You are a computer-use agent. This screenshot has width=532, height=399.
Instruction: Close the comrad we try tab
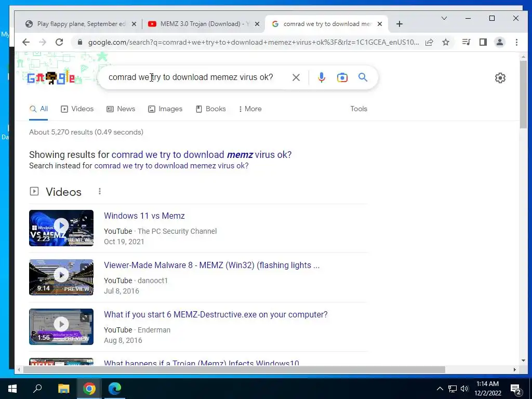[x=380, y=24]
